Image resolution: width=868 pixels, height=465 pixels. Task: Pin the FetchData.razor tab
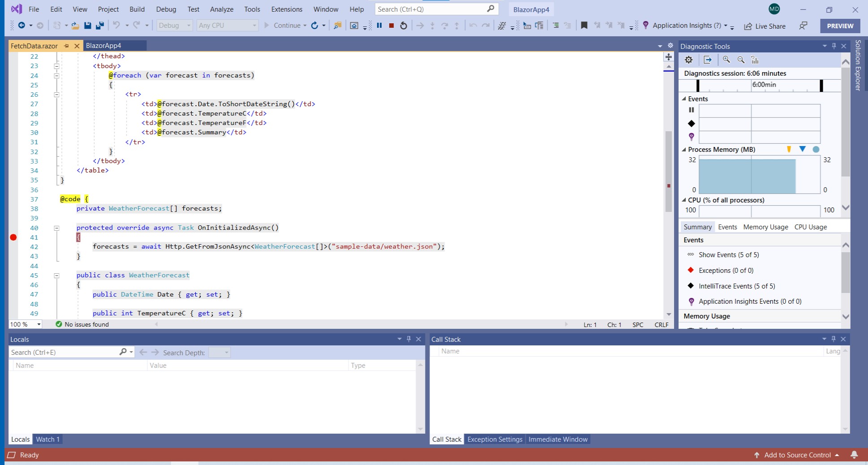(66, 46)
